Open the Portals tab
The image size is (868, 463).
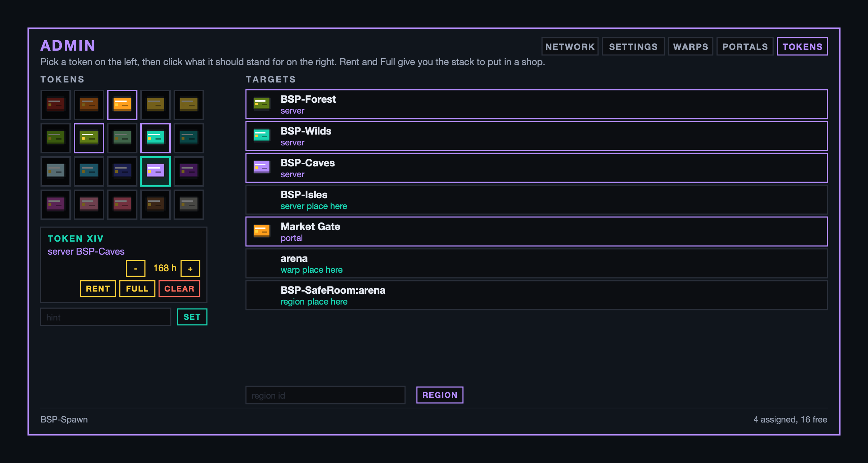tap(745, 47)
